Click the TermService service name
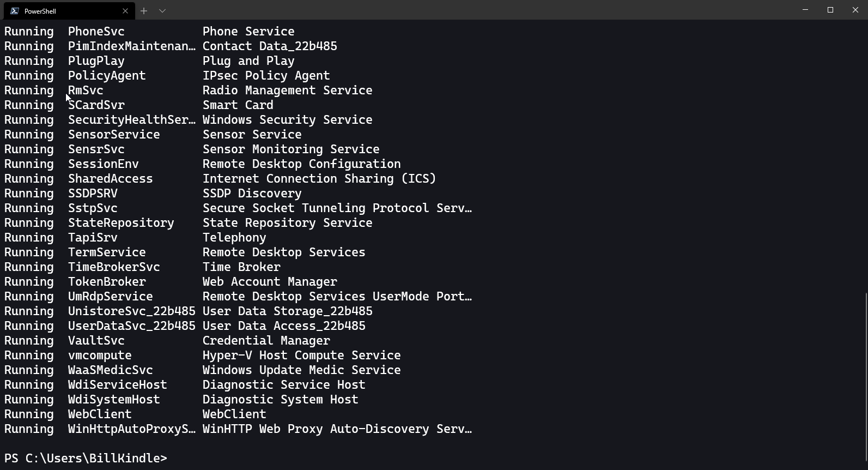868x470 pixels. tap(107, 252)
